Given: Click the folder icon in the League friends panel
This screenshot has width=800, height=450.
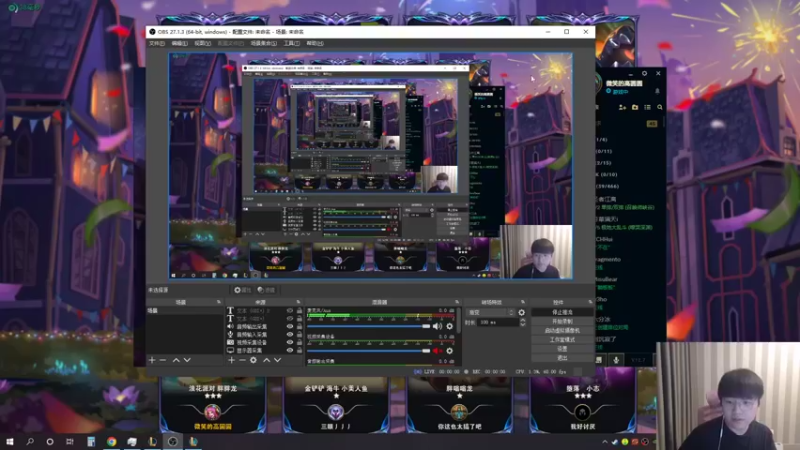Looking at the screenshot, I should pyautogui.click(x=635, y=107).
